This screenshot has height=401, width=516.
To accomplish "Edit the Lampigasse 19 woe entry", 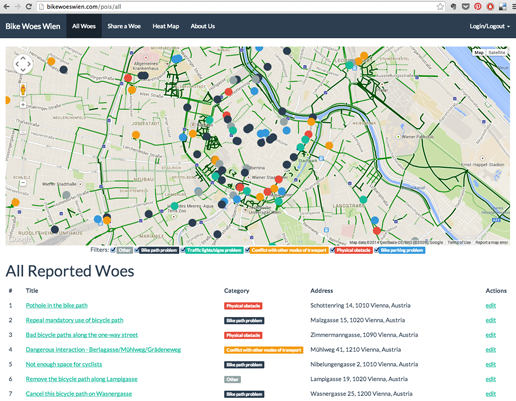I will pos(491,379).
